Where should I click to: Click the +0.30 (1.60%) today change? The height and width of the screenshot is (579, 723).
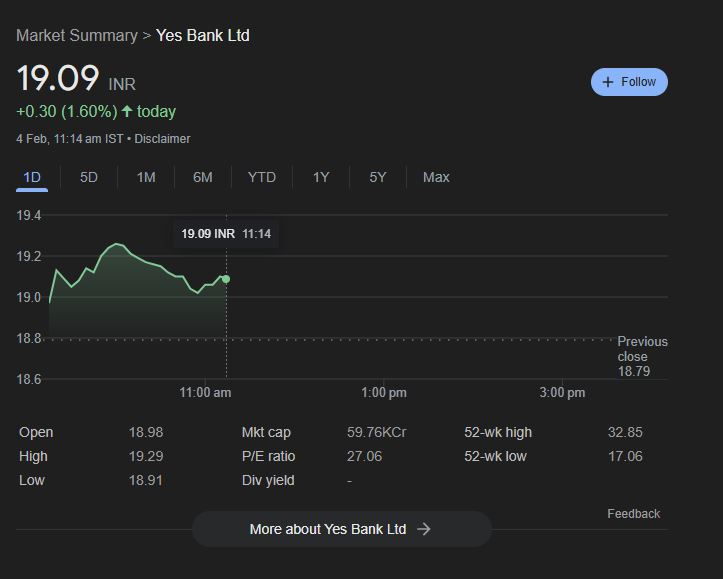96,112
